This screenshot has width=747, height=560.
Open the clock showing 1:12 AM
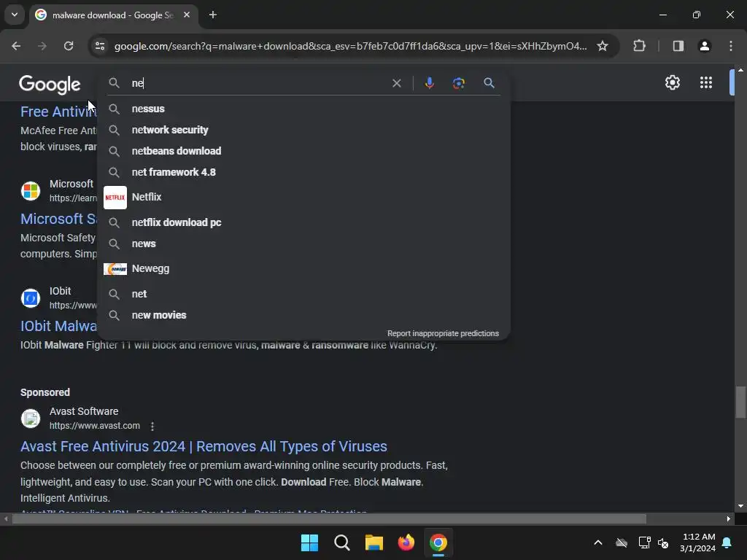pyautogui.click(x=698, y=542)
